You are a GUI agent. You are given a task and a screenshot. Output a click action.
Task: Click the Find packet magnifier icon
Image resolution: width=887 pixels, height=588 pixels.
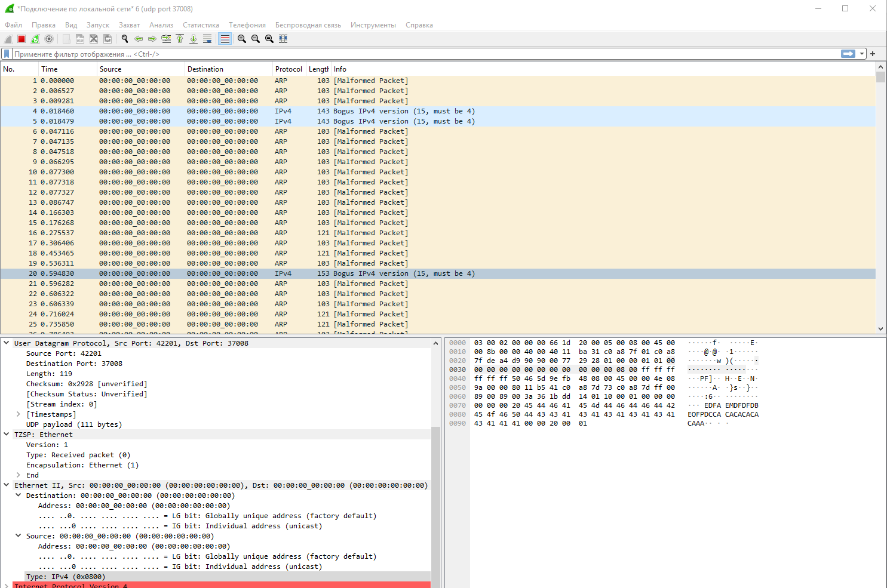pyautogui.click(x=125, y=39)
